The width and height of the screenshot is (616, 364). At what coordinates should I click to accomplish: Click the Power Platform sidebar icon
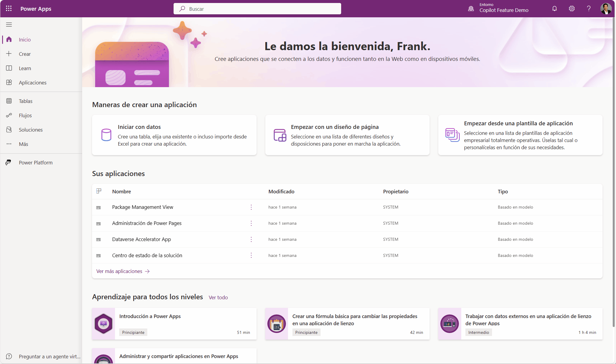click(x=8, y=162)
